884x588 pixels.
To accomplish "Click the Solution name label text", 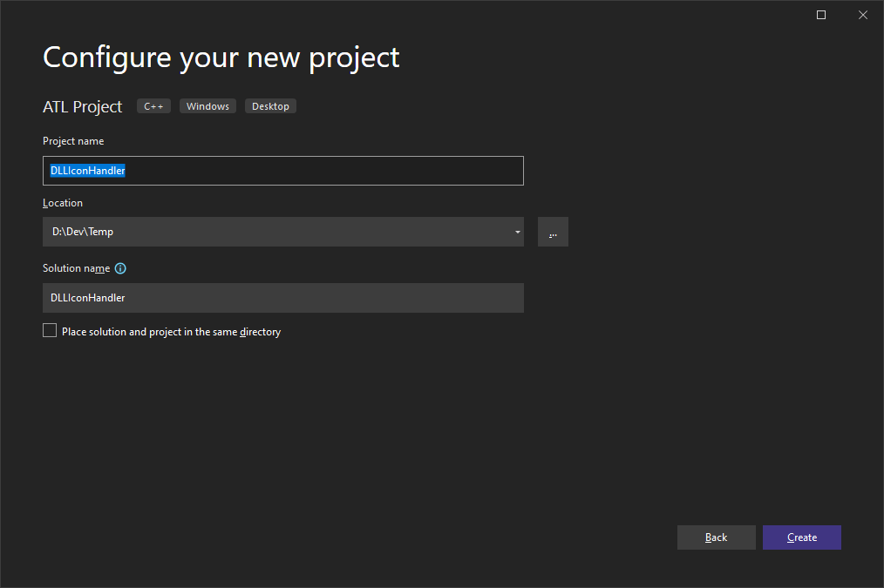I will [76, 268].
